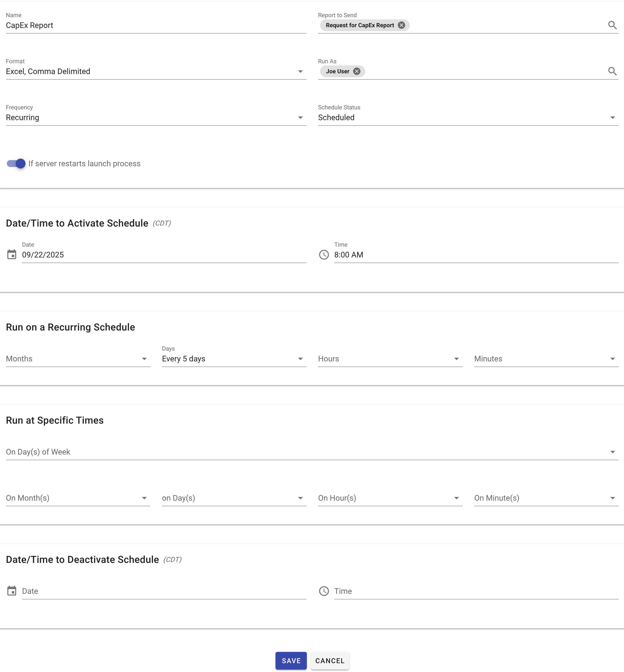Click the deactivation time clock icon
Viewport: 624px width, 672px height.
pyautogui.click(x=324, y=591)
